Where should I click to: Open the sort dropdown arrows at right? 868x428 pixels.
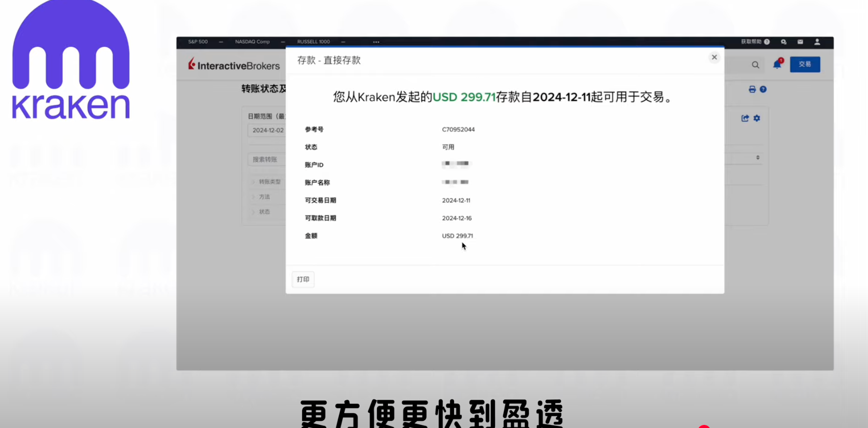(758, 158)
